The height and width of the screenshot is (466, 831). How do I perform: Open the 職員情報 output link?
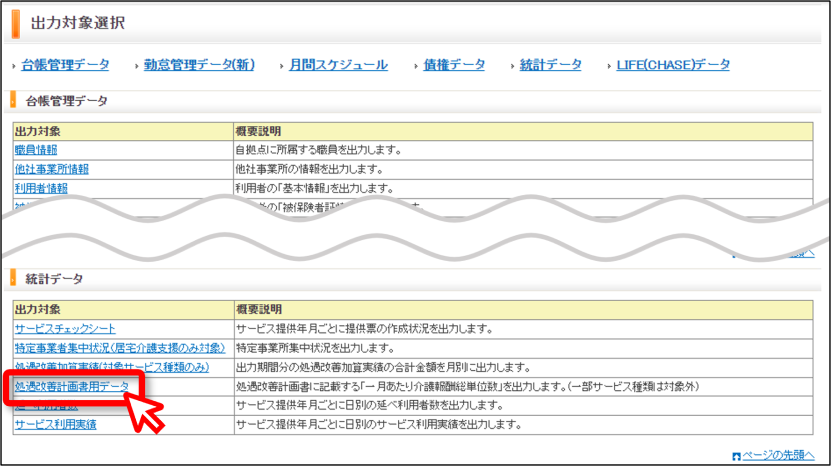(x=36, y=150)
